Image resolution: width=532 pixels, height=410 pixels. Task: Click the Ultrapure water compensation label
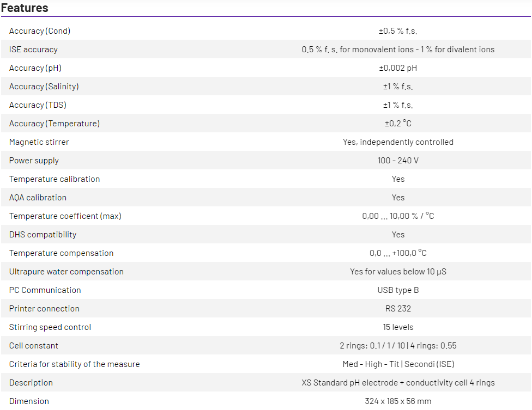coord(66,272)
